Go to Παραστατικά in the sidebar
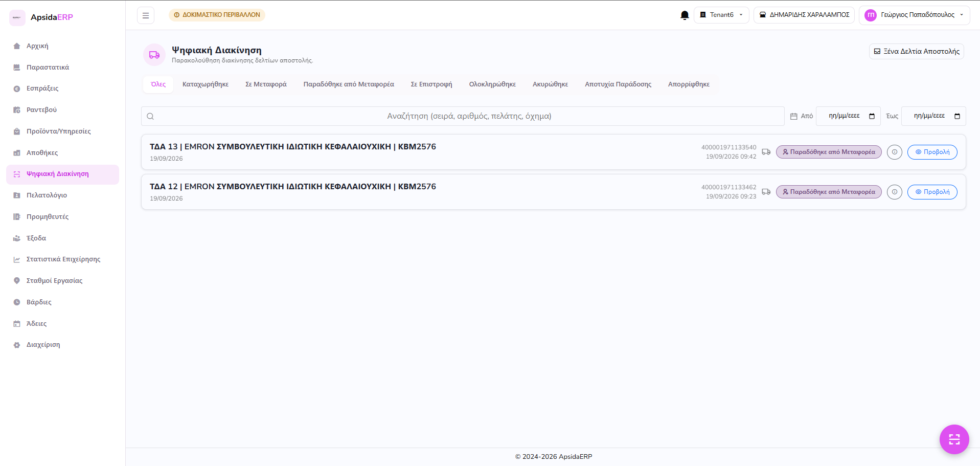Viewport: 980px width, 466px height. pos(62,68)
